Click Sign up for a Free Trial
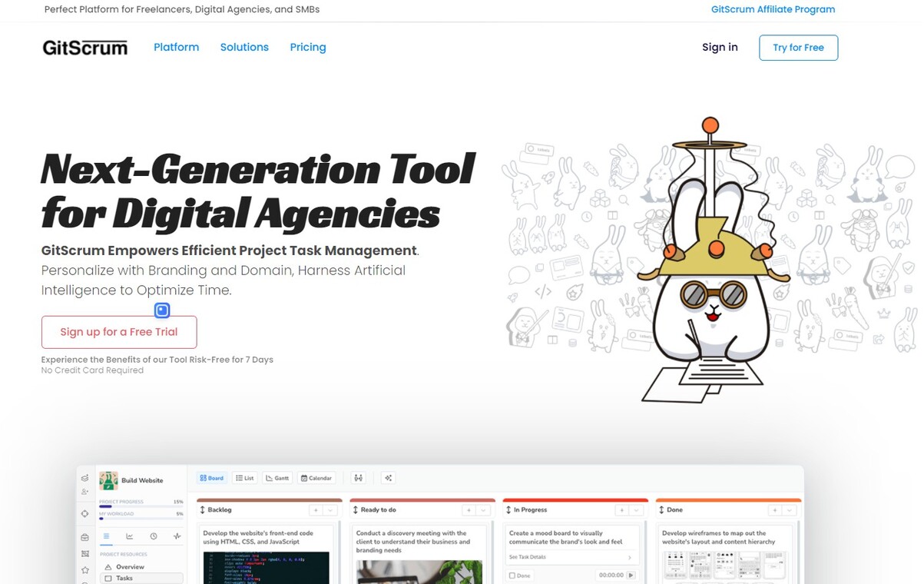The width and height of the screenshot is (924, 584). [119, 332]
